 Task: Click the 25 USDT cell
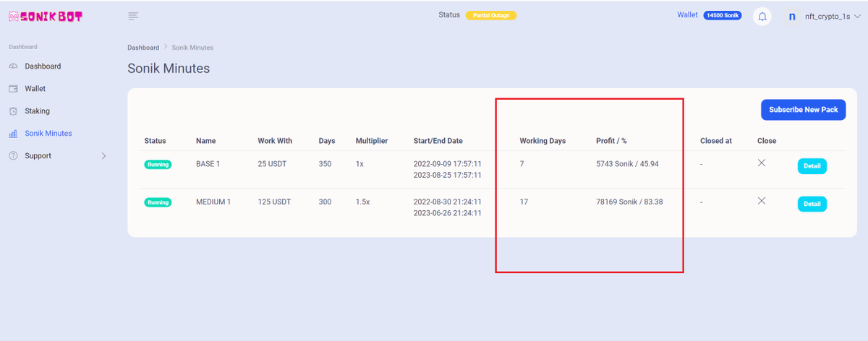[x=273, y=164]
